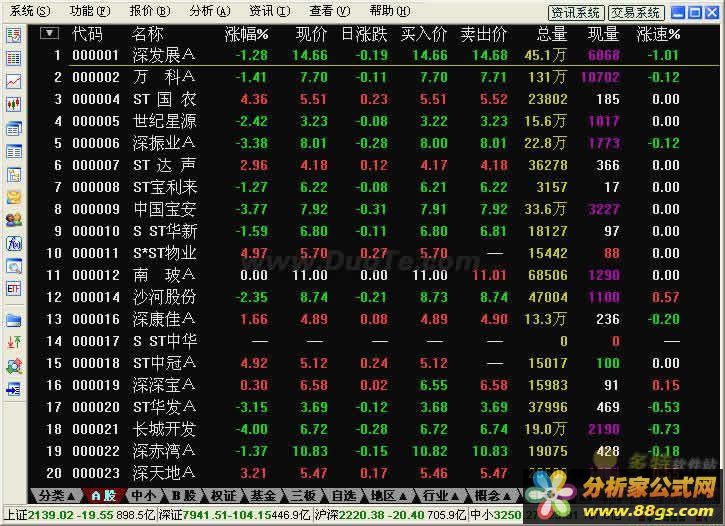Image resolution: width=725 pixels, height=526 pixels.
Task: Click the 资讯系统 button
Action: tap(576, 12)
